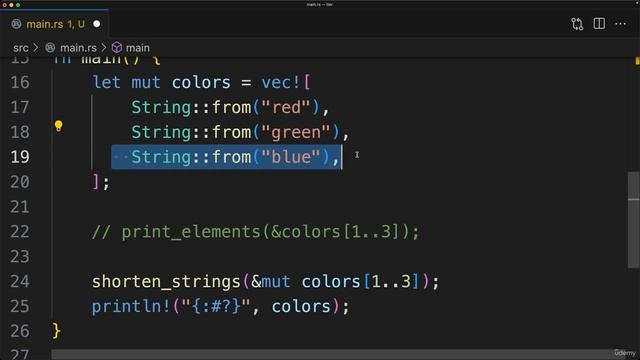Click the "];" on line 20
The image size is (640, 360).
click(x=101, y=182)
